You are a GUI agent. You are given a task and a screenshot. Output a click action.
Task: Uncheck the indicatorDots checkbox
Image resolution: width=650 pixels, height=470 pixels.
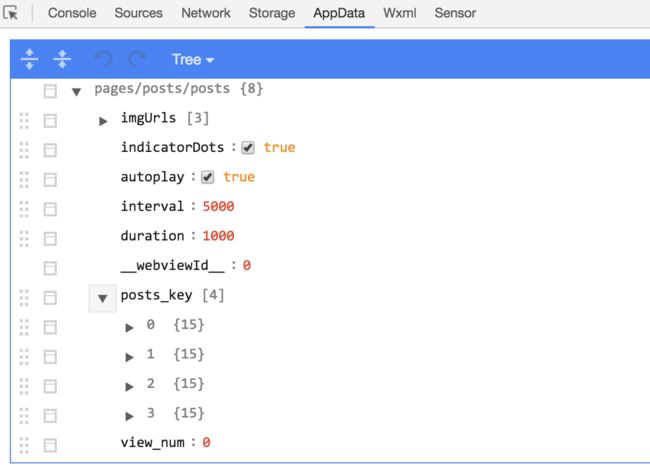[248, 148]
